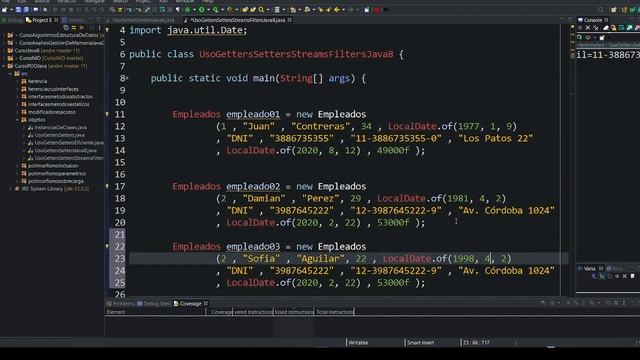Clear the Console with eraser icon

tap(606, 27)
